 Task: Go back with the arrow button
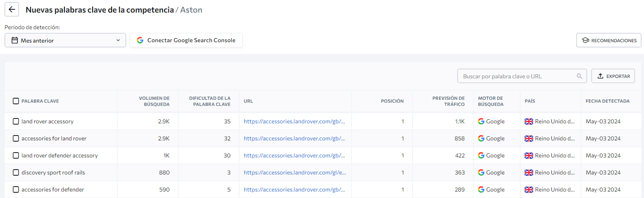(12, 10)
